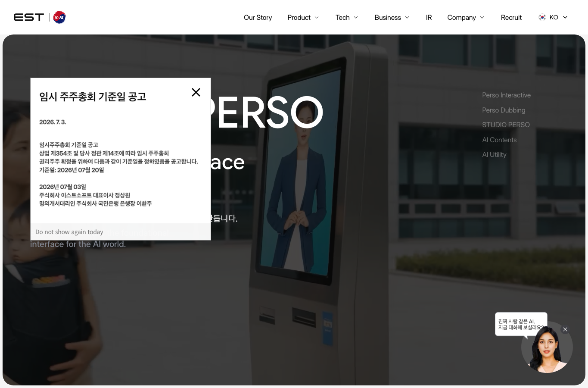Click the Korean flag icon

pos(542,17)
